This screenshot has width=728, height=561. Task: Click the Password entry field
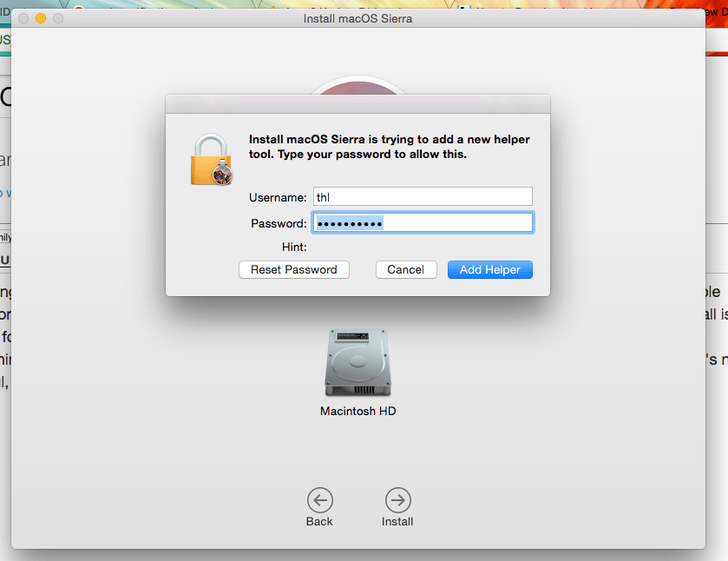click(423, 222)
